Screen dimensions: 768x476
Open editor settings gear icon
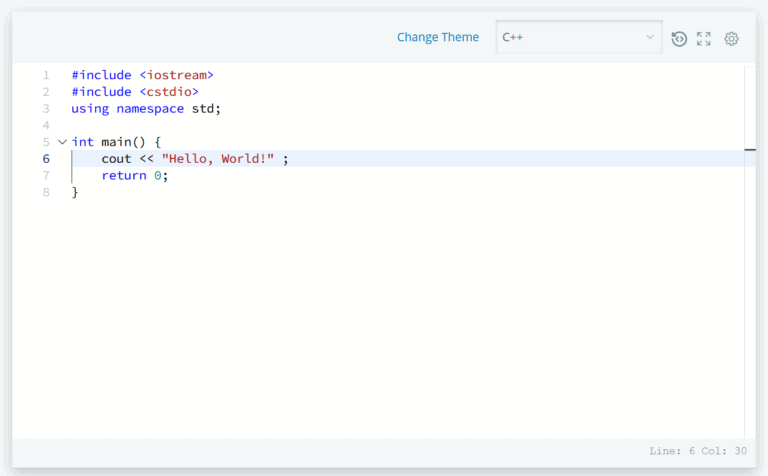[x=731, y=39]
